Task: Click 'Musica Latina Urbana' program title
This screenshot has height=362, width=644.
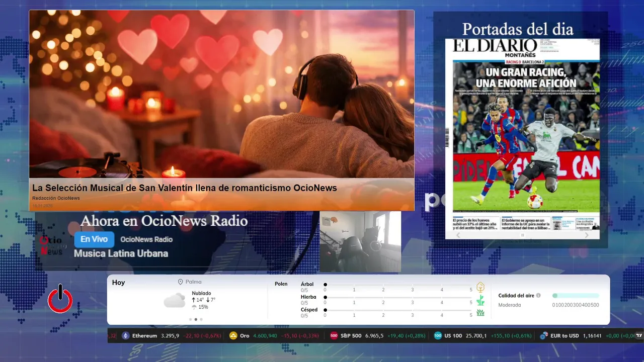Action: pyautogui.click(x=121, y=253)
